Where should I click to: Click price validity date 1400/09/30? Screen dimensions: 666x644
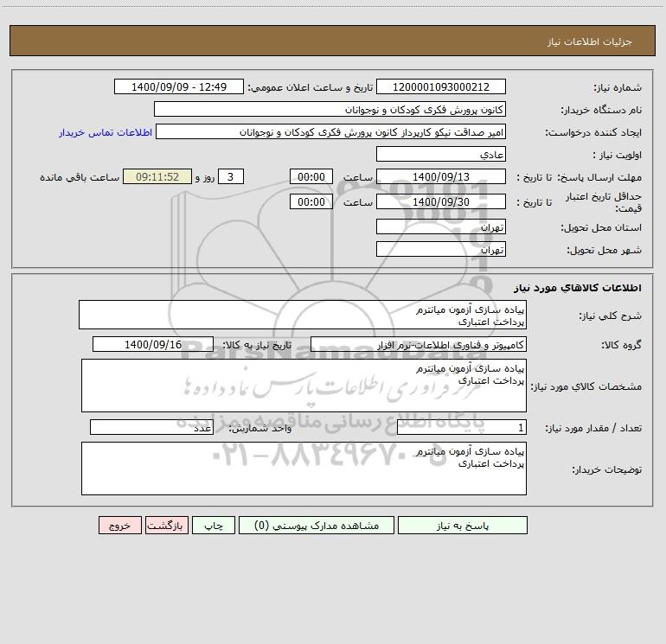click(x=441, y=201)
